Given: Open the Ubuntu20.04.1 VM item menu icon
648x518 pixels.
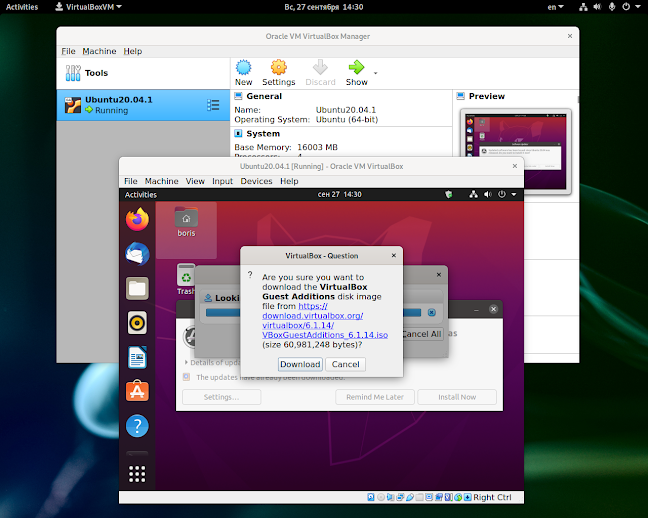Looking at the screenshot, I should pos(213,105).
